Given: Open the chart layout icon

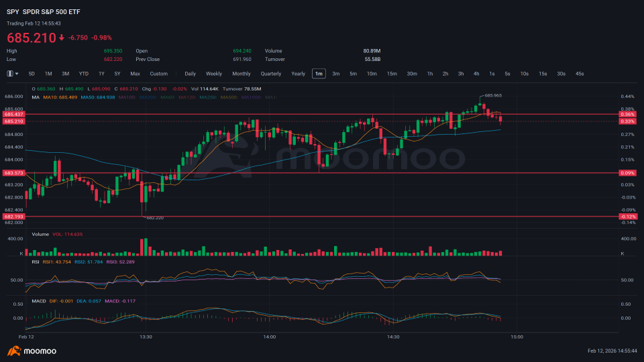Looking at the screenshot, I should click(10, 74).
